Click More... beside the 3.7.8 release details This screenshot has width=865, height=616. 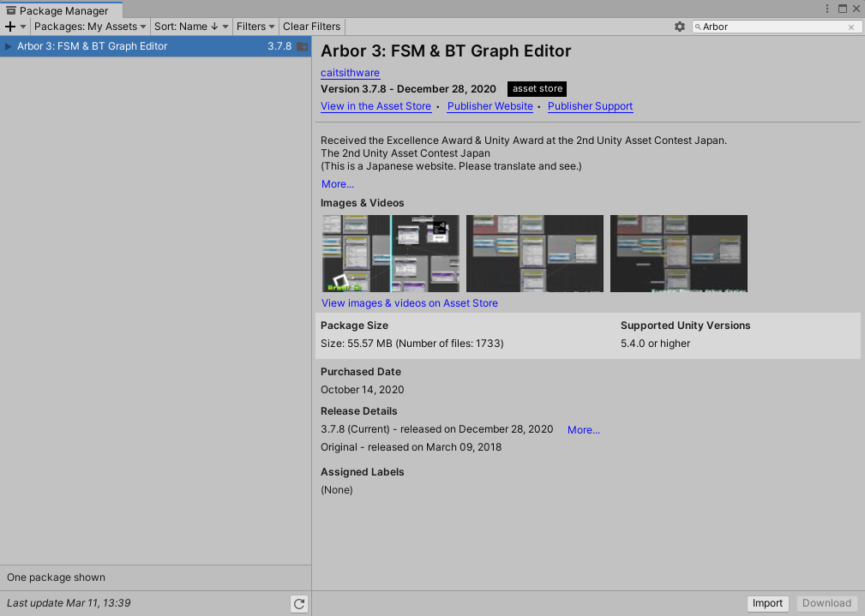coord(584,430)
